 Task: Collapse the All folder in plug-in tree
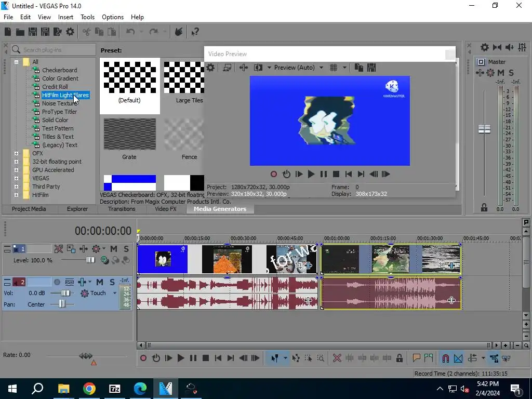[16, 62]
